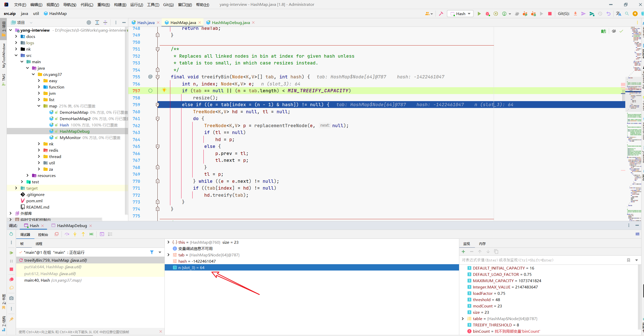Expand the table watch entry

click(x=463, y=319)
